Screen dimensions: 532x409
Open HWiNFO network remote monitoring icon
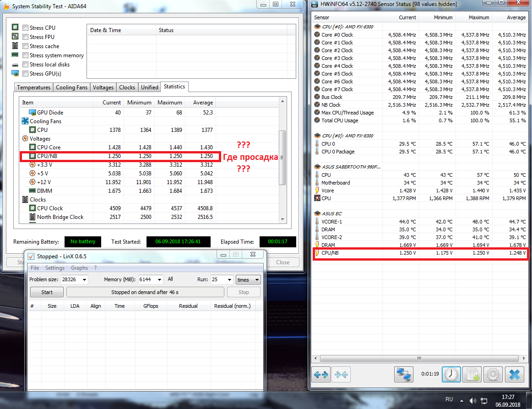click(404, 374)
